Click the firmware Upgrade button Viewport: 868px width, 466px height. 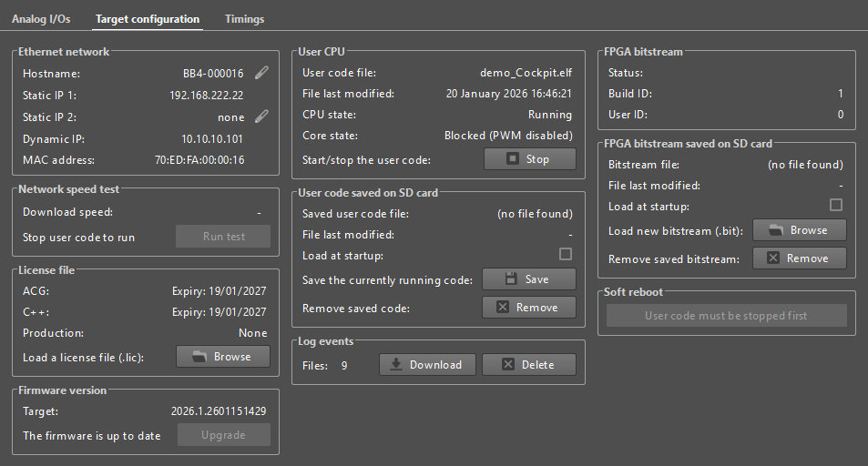223,435
